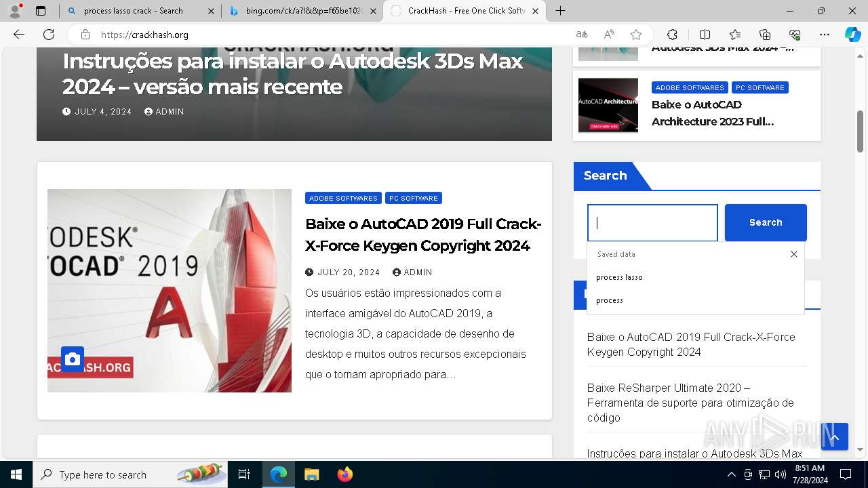Open the Autodesk 3Ds Max 2024 headline
The height and width of the screenshot is (488, 868).
pos(293,74)
